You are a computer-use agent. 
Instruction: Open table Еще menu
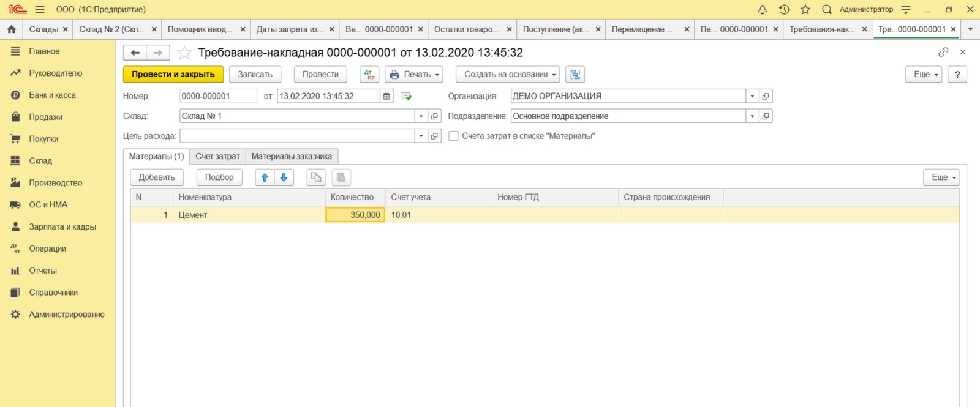pyautogui.click(x=941, y=177)
